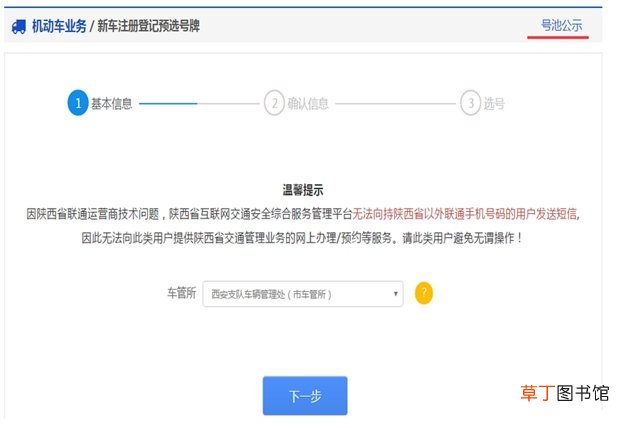Open the 机动车业务 breadcrumb link

(59, 27)
